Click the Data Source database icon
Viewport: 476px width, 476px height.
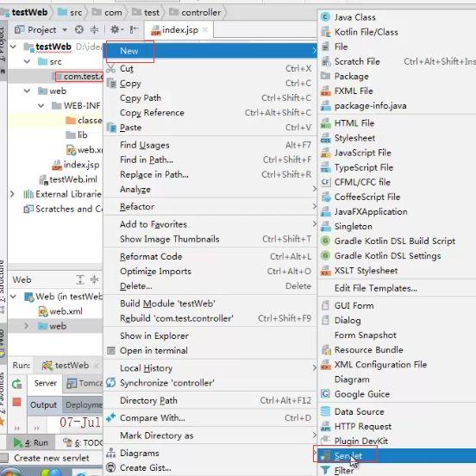click(x=325, y=411)
